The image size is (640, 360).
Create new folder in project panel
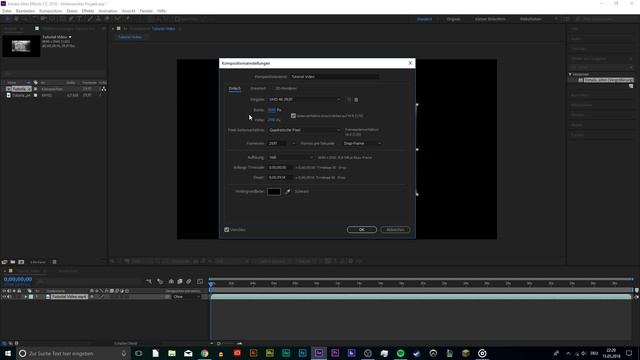pyautogui.click(x=13, y=262)
